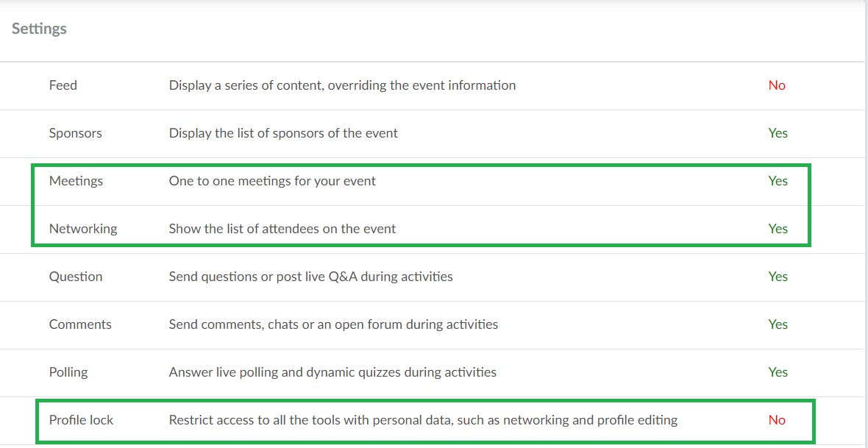Click the 'Answer live polling' description text
The image size is (868, 448).
click(332, 372)
